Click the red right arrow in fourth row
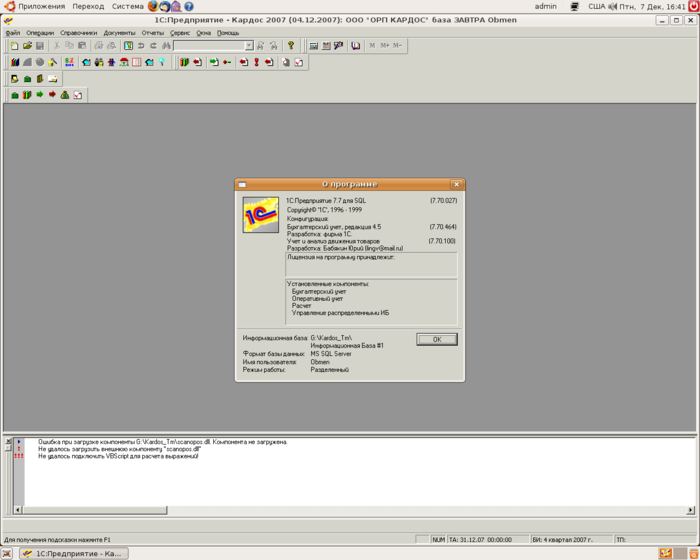This screenshot has width=700, height=560. tap(52, 95)
